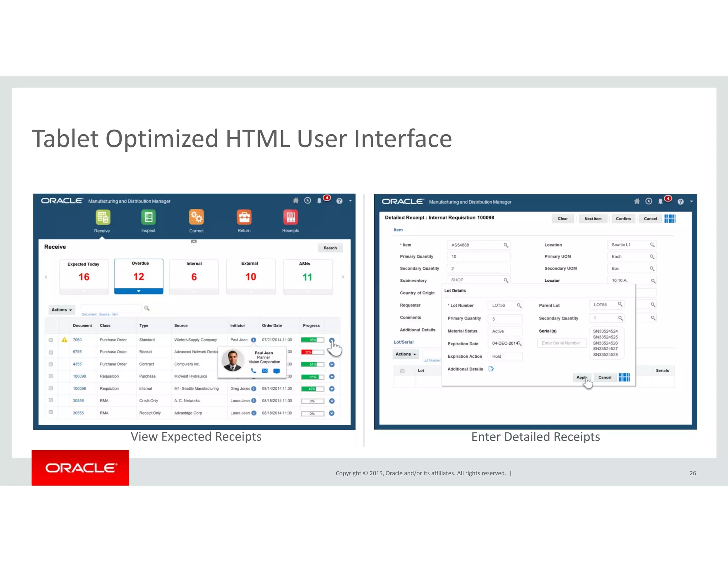Click 56% progress bar for document 7060
This screenshot has width=728, height=562.
click(312, 340)
